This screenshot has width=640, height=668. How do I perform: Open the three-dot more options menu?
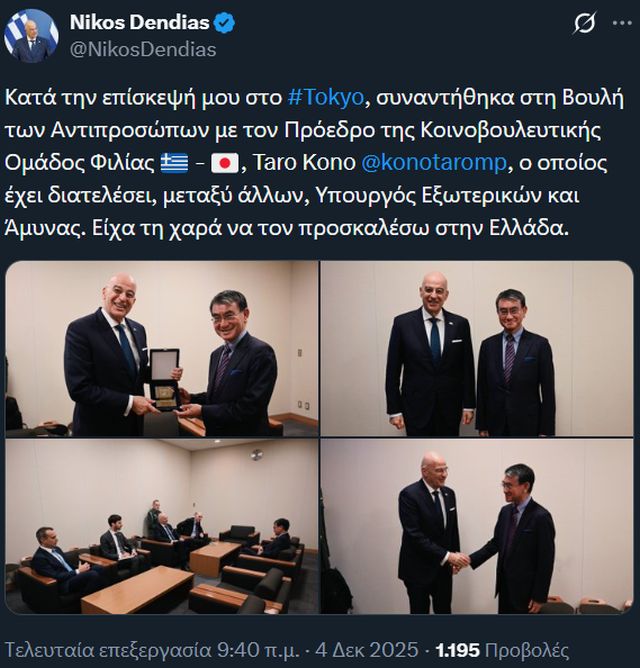[622, 23]
